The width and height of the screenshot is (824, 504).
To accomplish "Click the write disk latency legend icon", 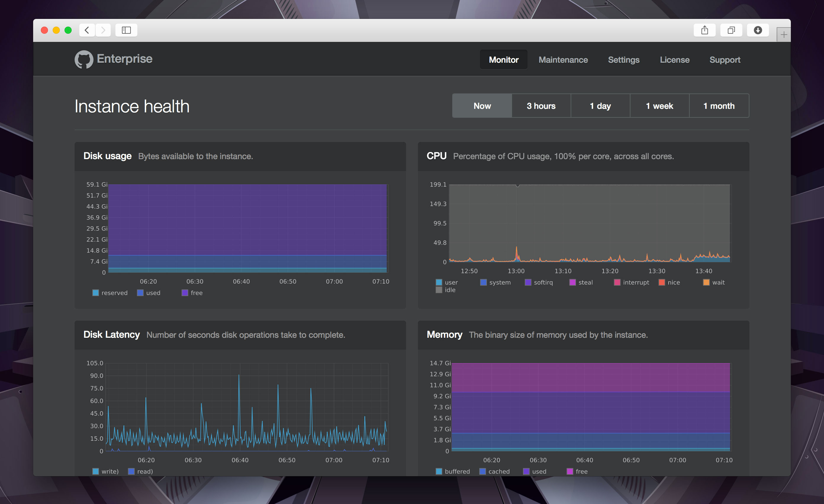I will 91,472.
